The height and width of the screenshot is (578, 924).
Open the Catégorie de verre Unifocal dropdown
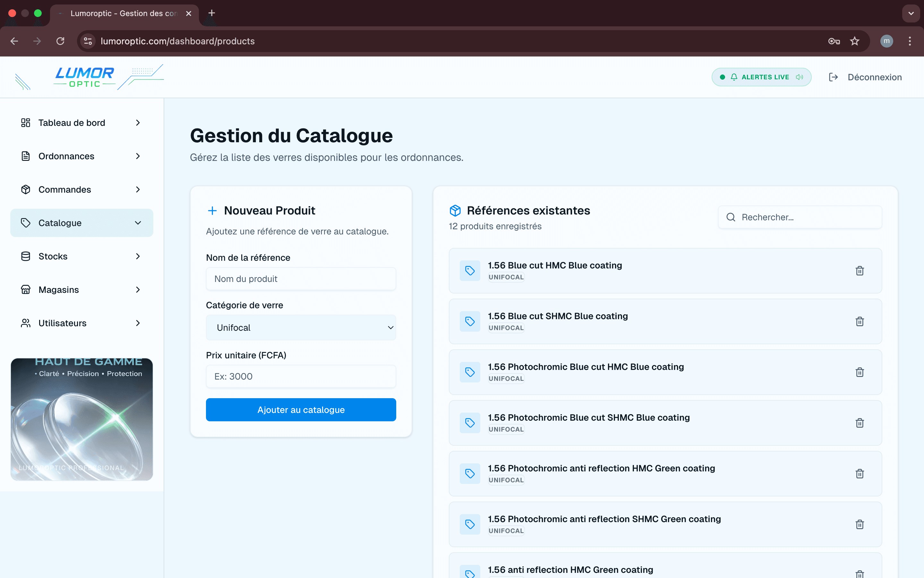(x=301, y=328)
